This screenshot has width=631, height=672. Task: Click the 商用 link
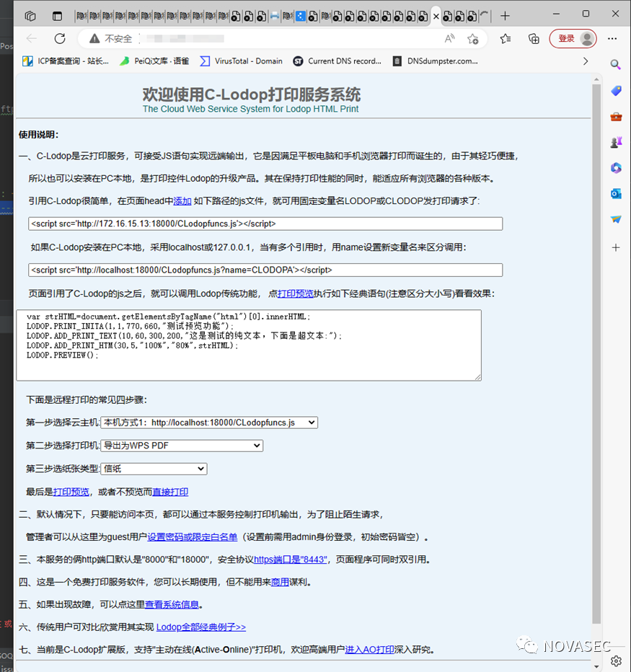coord(280,582)
